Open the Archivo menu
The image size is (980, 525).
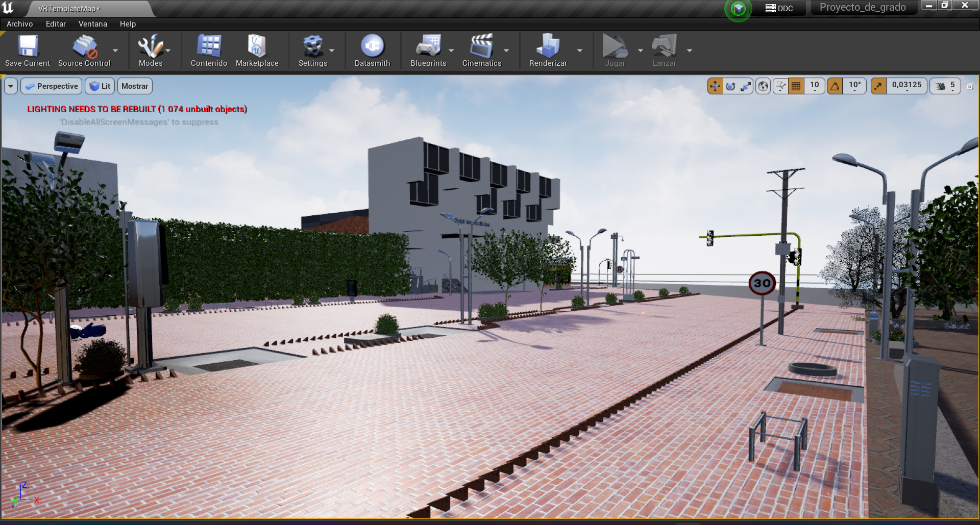point(19,24)
